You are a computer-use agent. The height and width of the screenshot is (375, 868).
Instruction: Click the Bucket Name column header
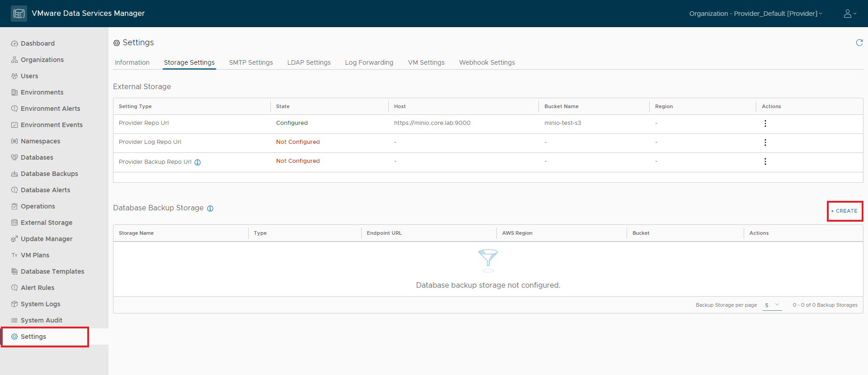point(561,107)
